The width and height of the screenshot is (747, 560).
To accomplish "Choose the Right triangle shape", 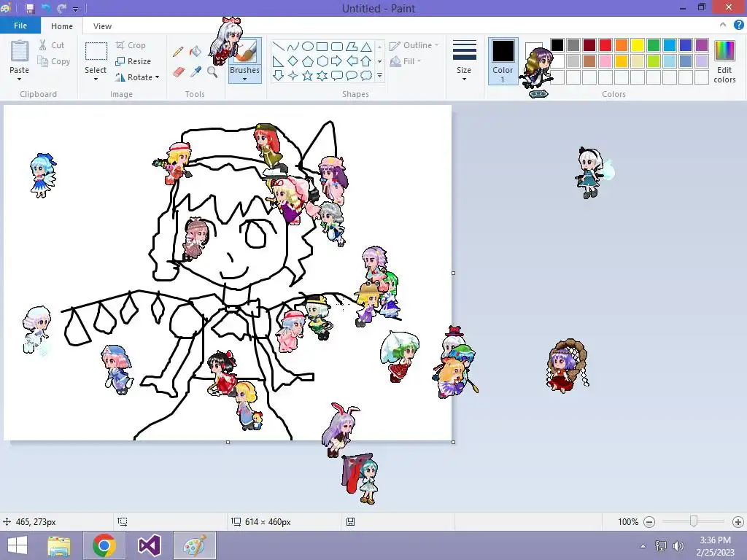I will click(278, 61).
